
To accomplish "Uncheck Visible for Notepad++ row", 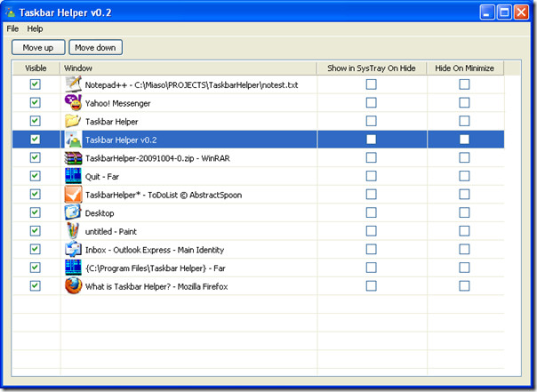I will (x=35, y=84).
